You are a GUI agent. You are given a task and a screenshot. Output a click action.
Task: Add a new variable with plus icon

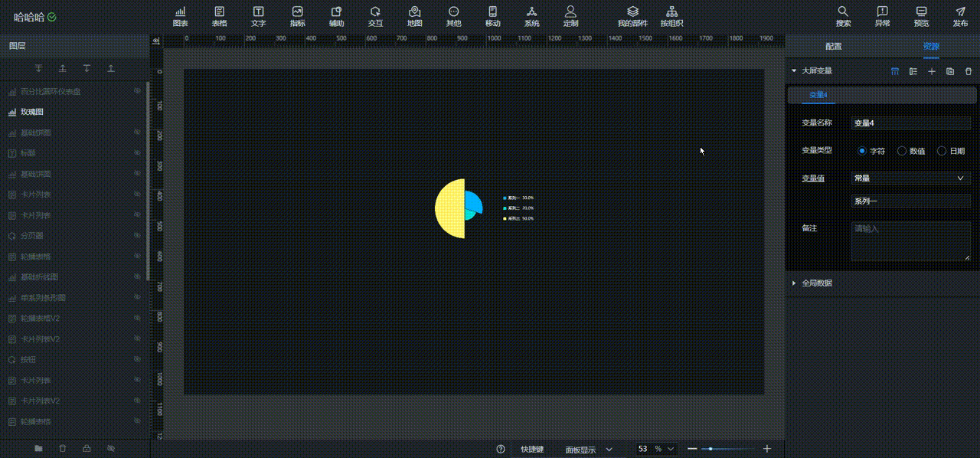932,71
